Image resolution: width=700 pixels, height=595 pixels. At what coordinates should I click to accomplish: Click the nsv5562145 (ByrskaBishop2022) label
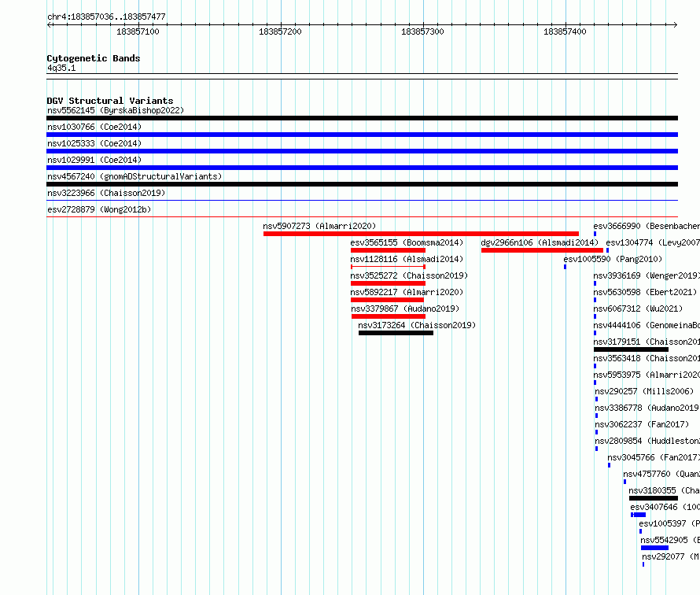tap(116, 110)
